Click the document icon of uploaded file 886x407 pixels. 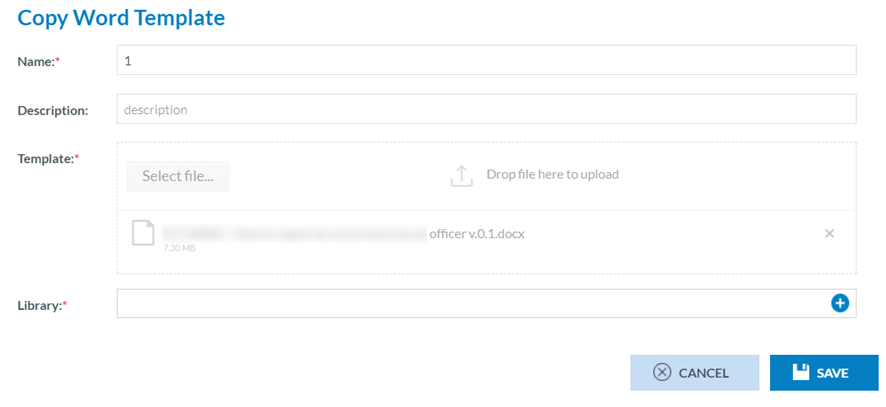[144, 232]
